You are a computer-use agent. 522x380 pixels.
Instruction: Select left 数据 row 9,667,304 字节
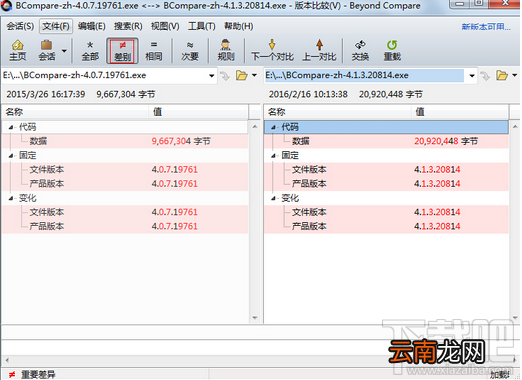(125, 141)
